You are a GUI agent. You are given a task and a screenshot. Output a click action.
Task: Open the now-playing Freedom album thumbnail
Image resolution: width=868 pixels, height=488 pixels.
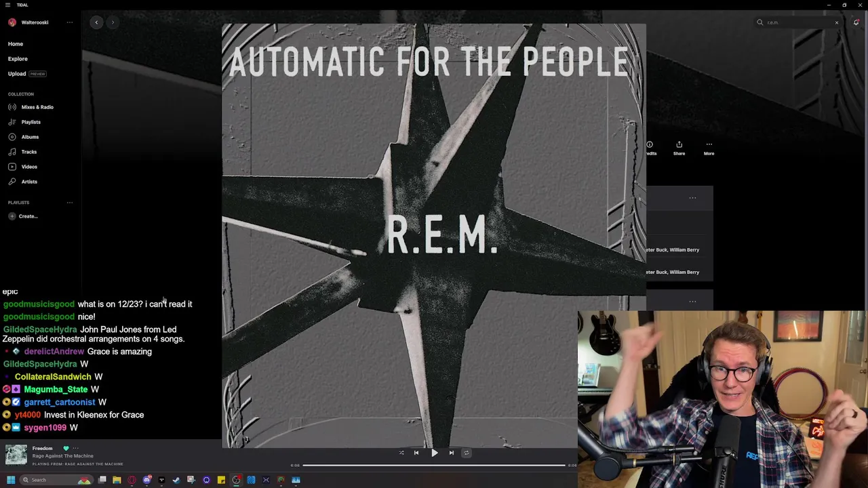pyautogui.click(x=16, y=455)
